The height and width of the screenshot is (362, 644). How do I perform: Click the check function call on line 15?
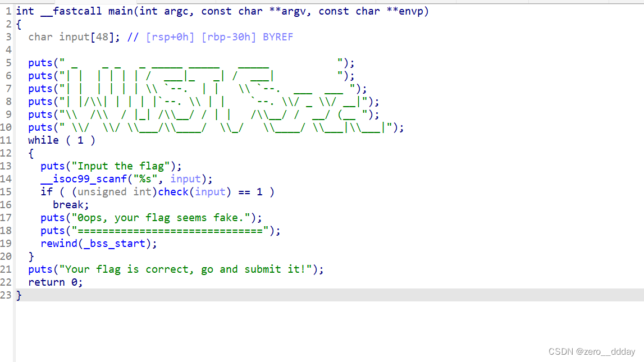(x=175, y=191)
